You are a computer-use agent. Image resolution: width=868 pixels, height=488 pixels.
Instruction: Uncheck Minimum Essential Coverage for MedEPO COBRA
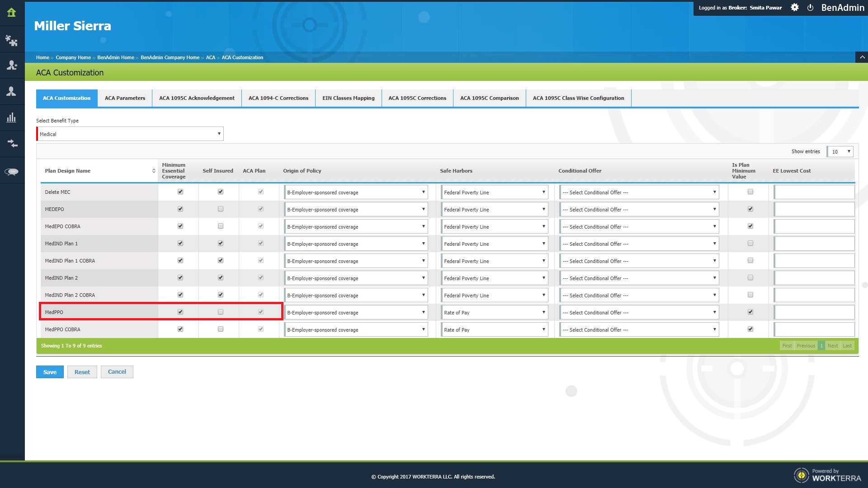click(x=180, y=226)
